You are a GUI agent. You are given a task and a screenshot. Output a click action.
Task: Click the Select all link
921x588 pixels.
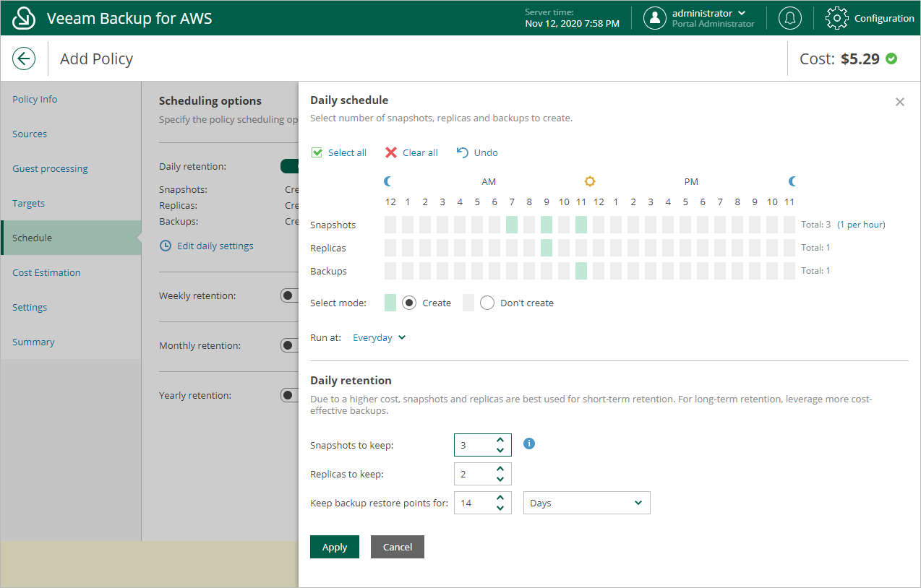(347, 152)
